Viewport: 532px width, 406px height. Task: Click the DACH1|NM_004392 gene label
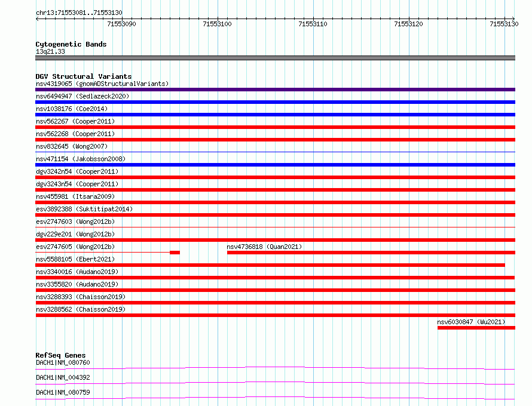[x=63, y=377]
